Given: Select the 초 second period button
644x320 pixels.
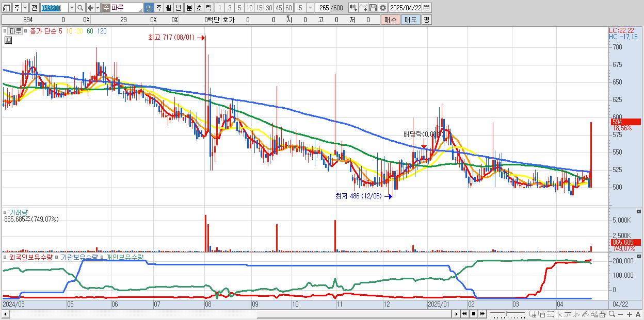Looking at the screenshot, I should click(199, 8).
